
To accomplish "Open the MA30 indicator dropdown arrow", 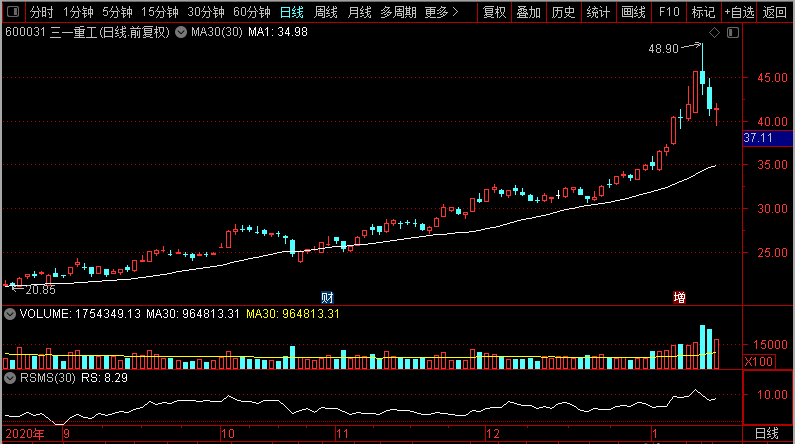I will click(180, 32).
